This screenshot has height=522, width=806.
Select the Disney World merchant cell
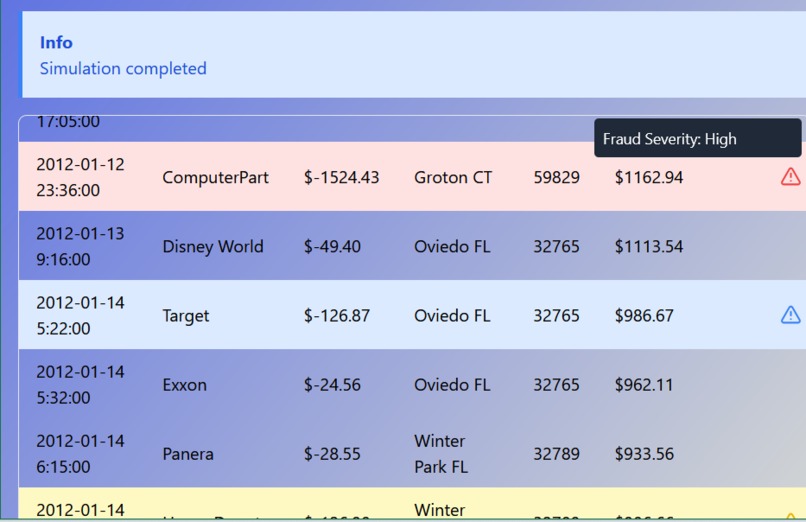coord(213,247)
